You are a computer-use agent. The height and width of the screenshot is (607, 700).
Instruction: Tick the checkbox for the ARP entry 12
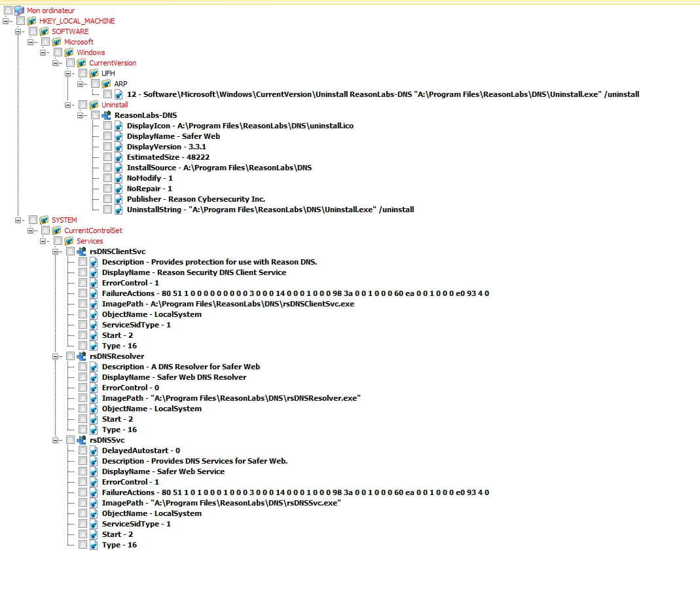pos(107,94)
